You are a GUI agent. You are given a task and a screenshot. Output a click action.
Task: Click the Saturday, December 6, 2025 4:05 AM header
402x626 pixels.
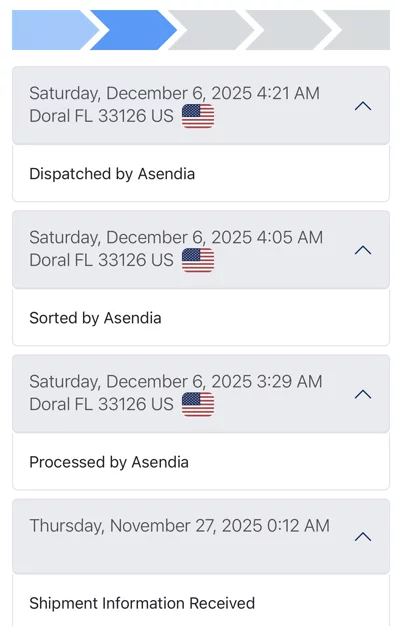[176, 238]
